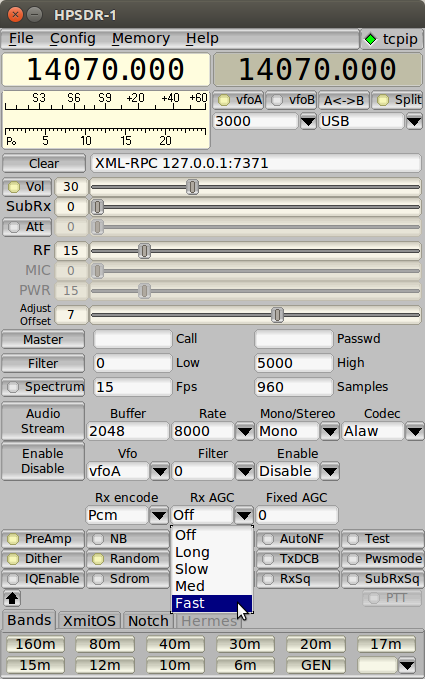Open the Vfo vfoA dropdown arrow
Image resolution: width=425 pixels, height=679 pixels.
tap(160, 471)
